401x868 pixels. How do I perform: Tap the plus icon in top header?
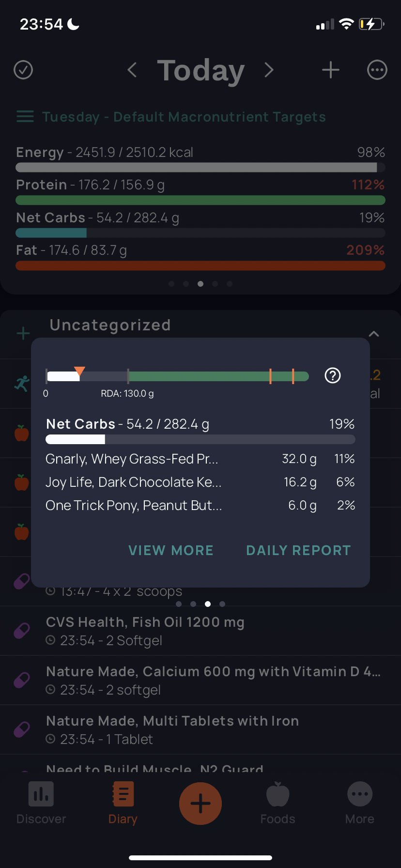[331, 70]
